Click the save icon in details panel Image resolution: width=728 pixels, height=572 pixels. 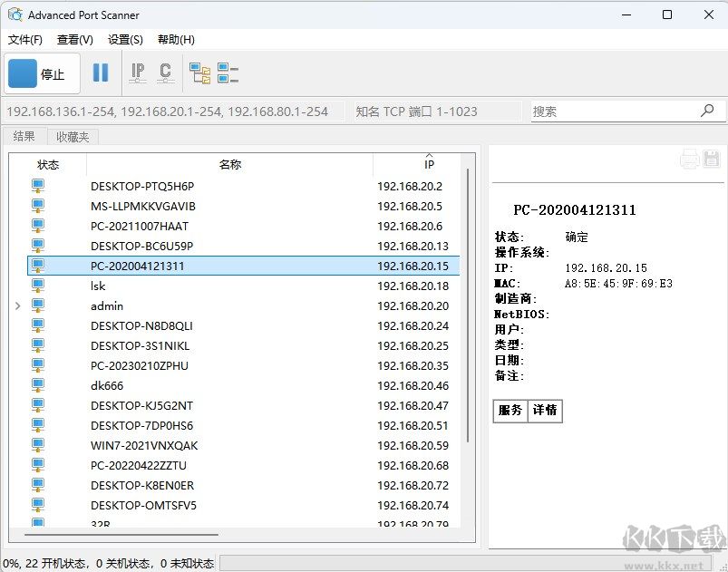click(x=711, y=159)
